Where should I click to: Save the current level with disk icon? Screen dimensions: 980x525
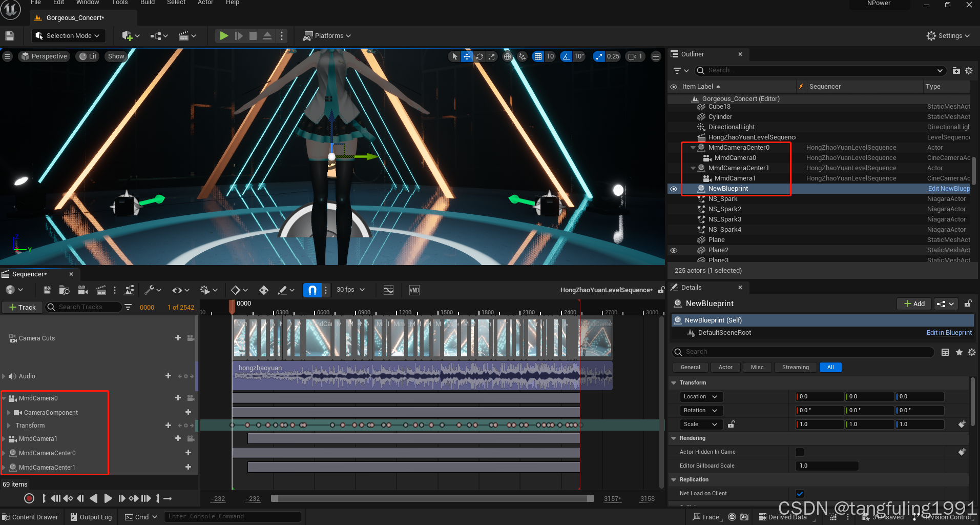10,36
